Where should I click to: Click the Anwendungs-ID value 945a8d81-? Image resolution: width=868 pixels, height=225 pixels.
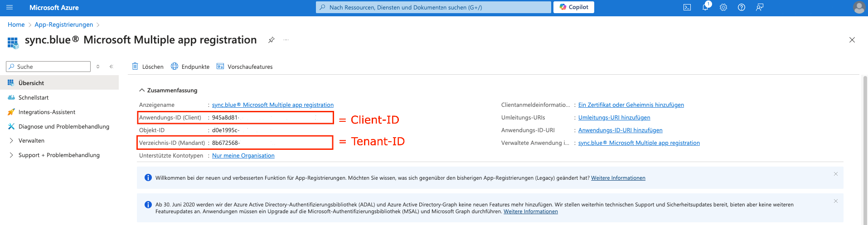226,117
